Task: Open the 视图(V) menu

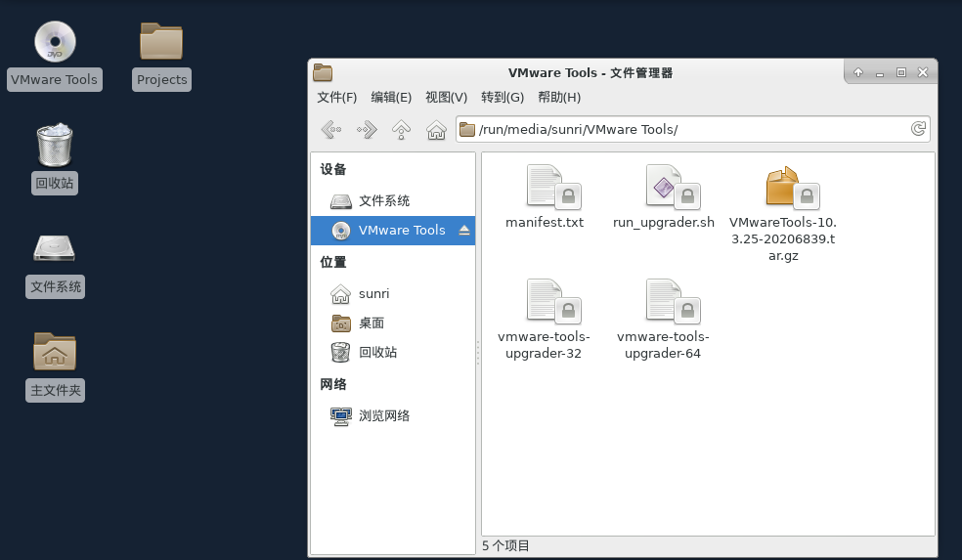Action: pos(446,97)
